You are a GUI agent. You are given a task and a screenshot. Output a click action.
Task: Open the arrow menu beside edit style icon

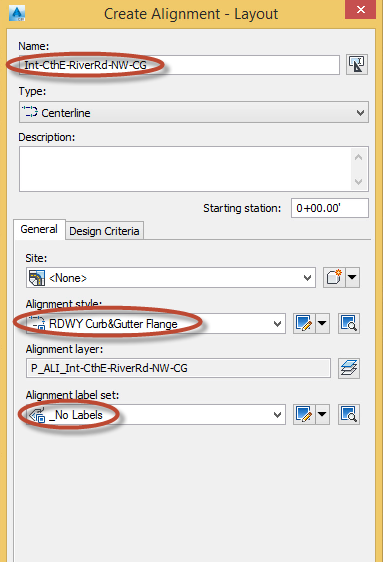pos(322,324)
